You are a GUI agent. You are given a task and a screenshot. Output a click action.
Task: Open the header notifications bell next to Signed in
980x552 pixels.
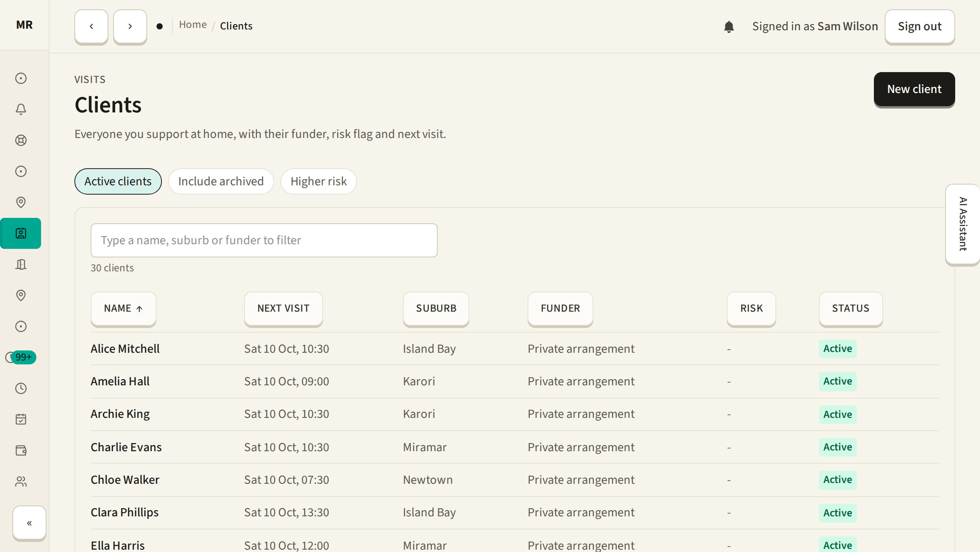(x=729, y=26)
